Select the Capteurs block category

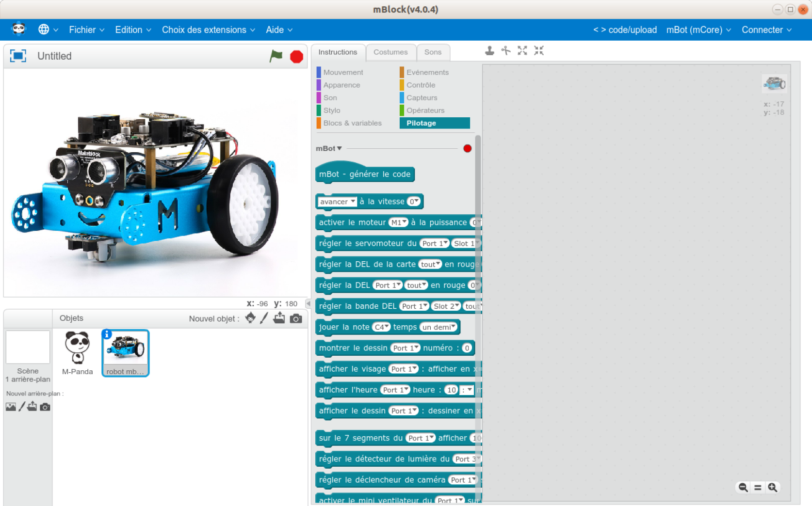422,97
